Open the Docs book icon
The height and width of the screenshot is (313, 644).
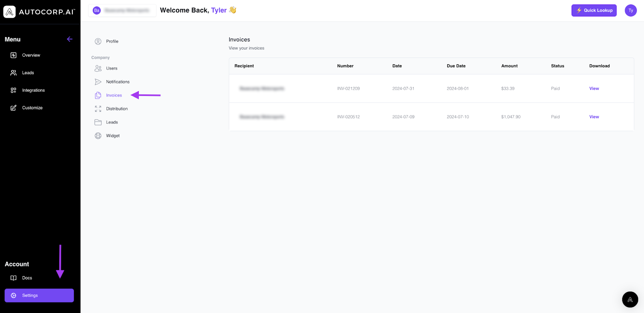click(13, 278)
